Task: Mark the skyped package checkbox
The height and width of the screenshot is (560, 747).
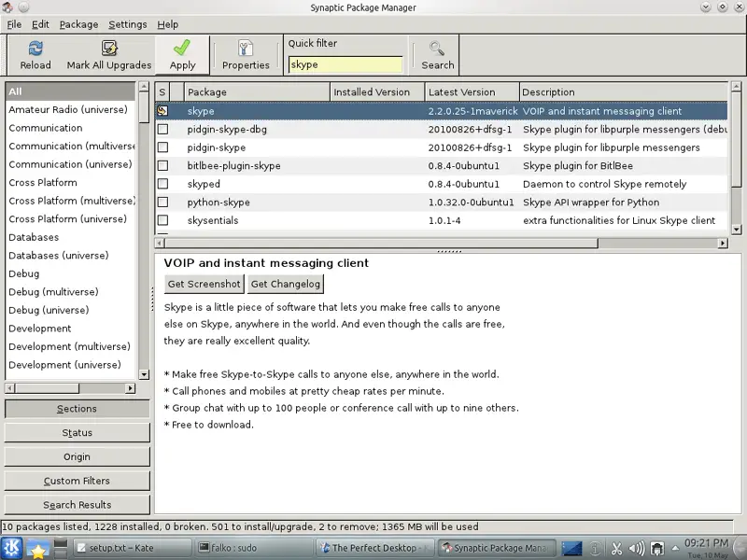Action: point(162,184)
